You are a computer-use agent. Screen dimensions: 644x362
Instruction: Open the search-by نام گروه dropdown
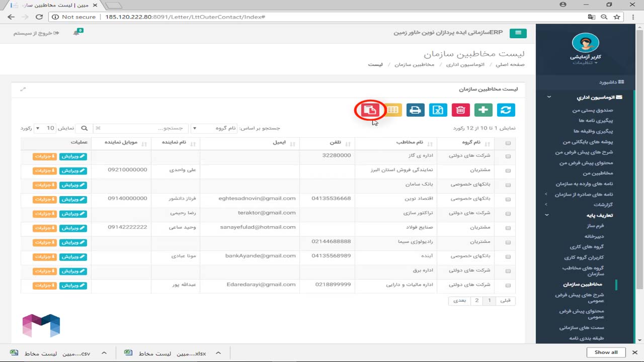pyautogui.click(x=214, y=128)
